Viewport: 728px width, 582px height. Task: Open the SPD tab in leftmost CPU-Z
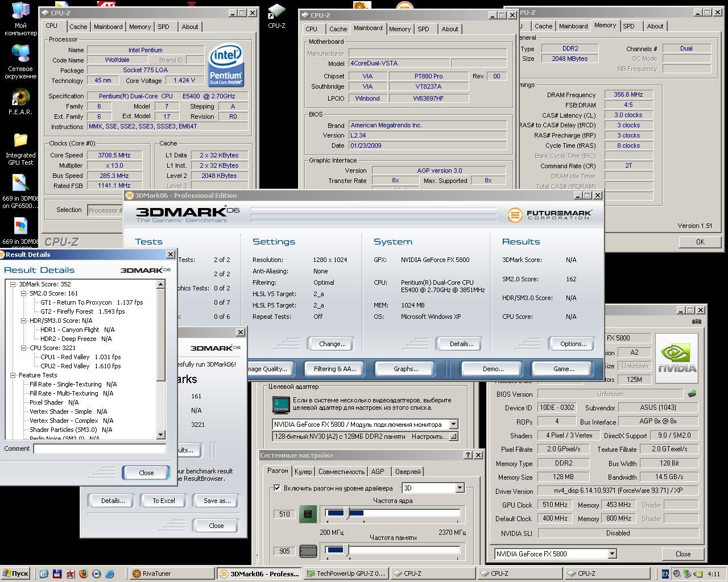click(163, 27)
